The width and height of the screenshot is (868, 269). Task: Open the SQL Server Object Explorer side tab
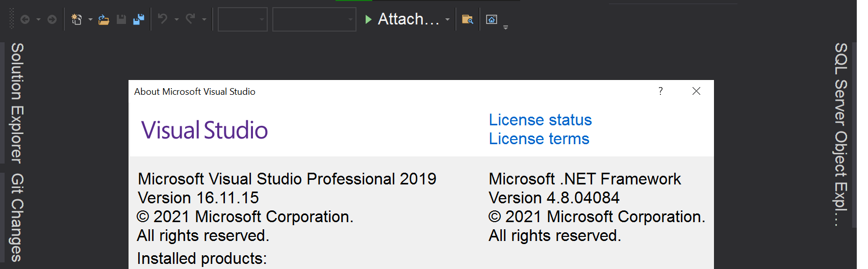(x=840, y=134)
